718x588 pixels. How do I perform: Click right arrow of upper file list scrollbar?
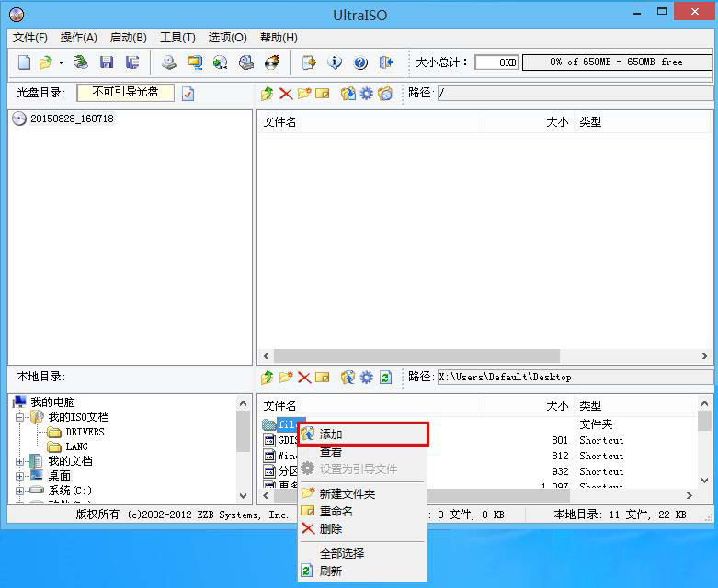705,356
